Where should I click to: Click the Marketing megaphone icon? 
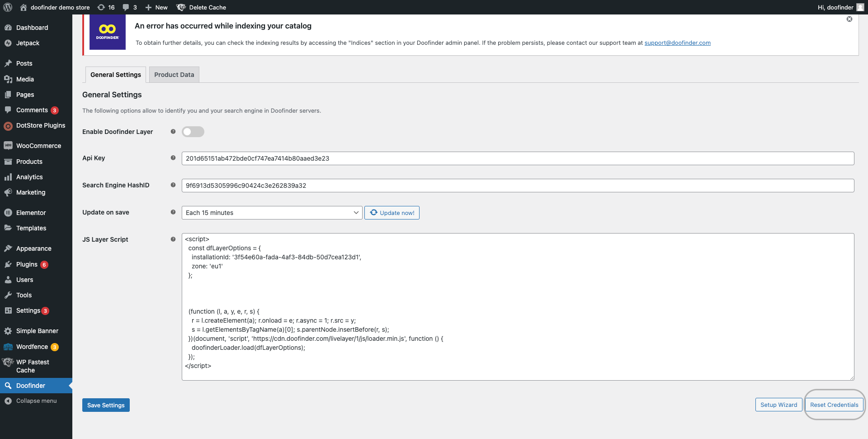click(8, 192)
